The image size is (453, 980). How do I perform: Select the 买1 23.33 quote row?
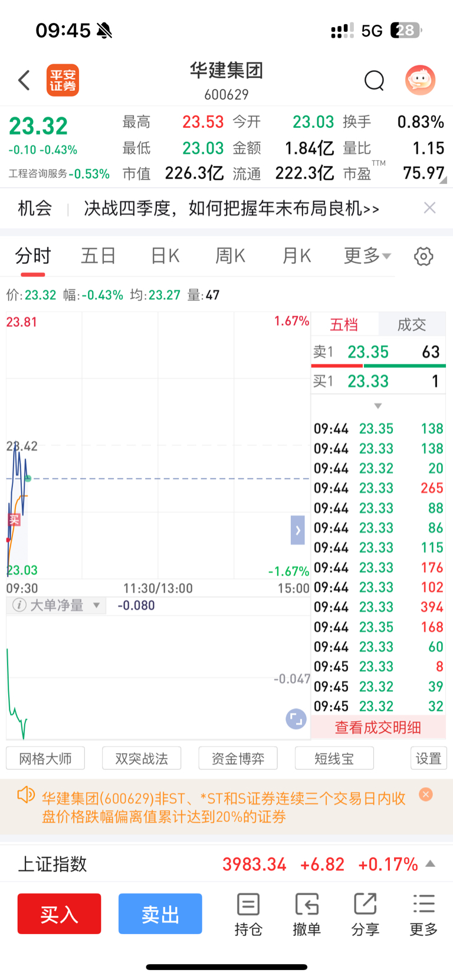click(378, 381)
